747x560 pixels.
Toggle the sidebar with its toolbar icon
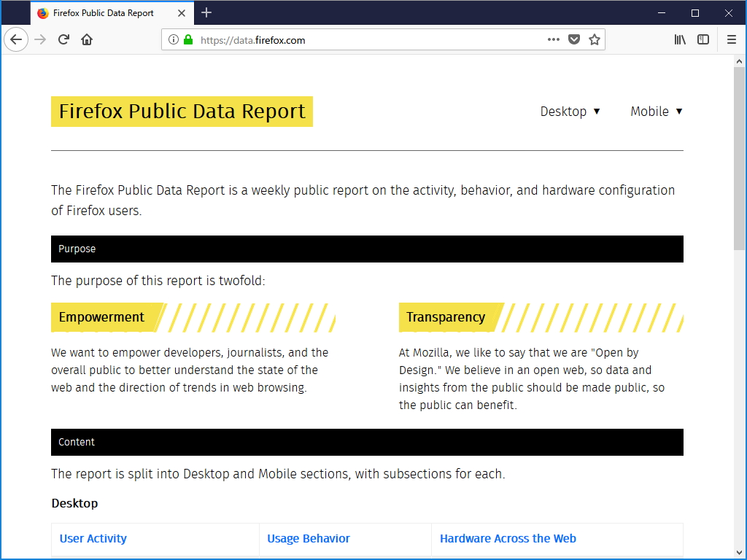(x=703, y=39)
